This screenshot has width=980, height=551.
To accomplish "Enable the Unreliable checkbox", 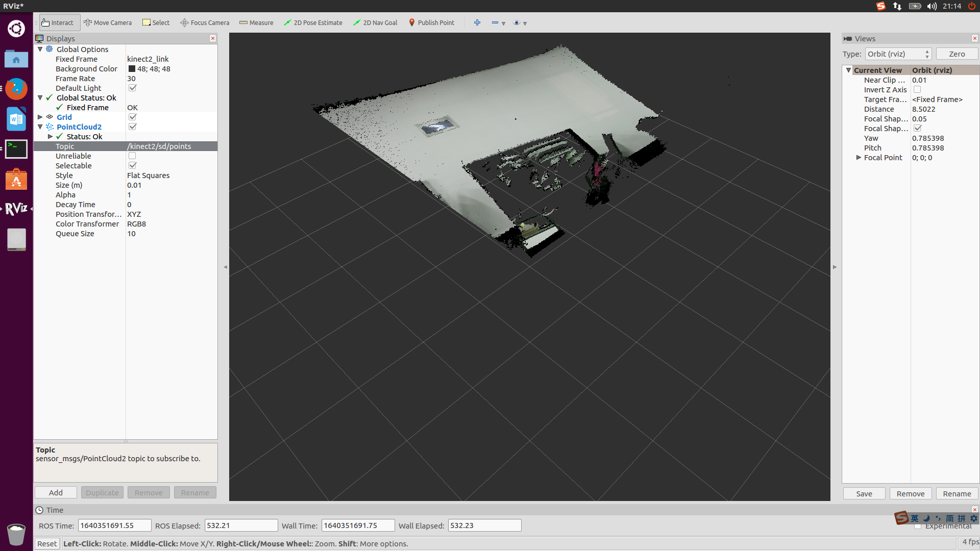I will [x=133, y=156].
